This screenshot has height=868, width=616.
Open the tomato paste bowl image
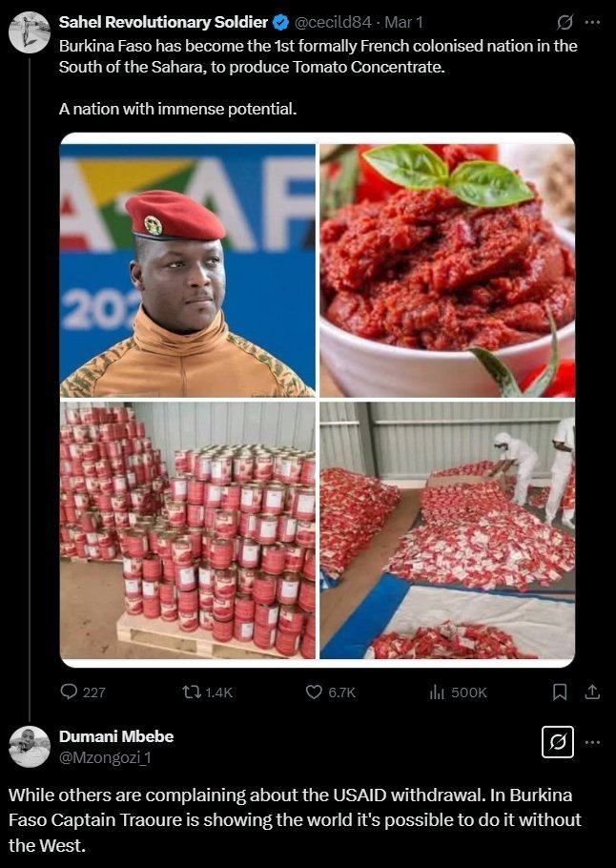[x=447, y=271]
